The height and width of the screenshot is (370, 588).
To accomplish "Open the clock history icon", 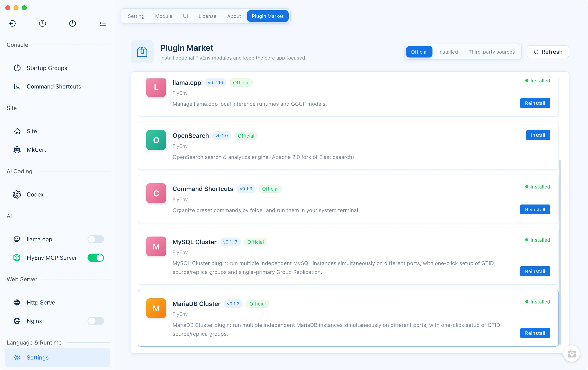I will (43, 23).
